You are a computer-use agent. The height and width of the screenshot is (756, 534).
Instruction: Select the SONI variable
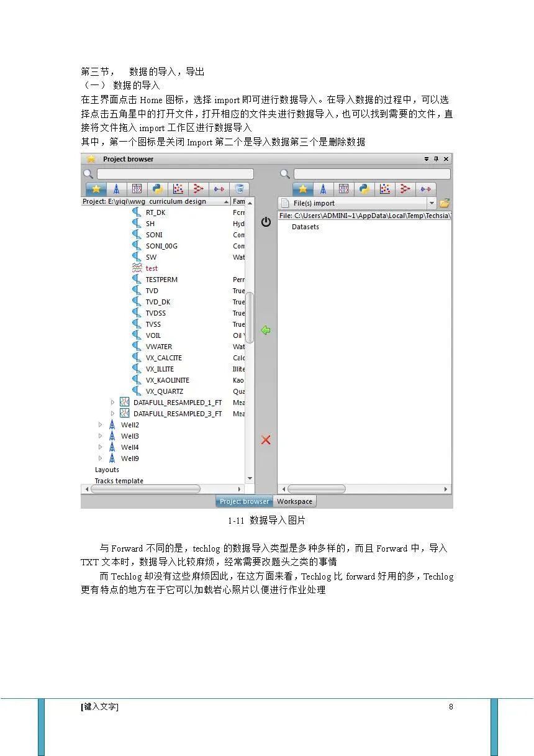tap(154, 235)
